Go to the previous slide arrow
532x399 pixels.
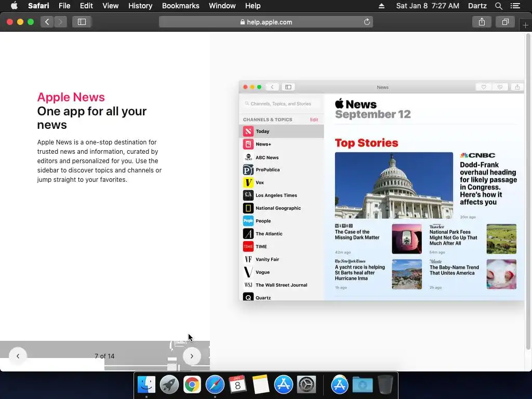18,356
